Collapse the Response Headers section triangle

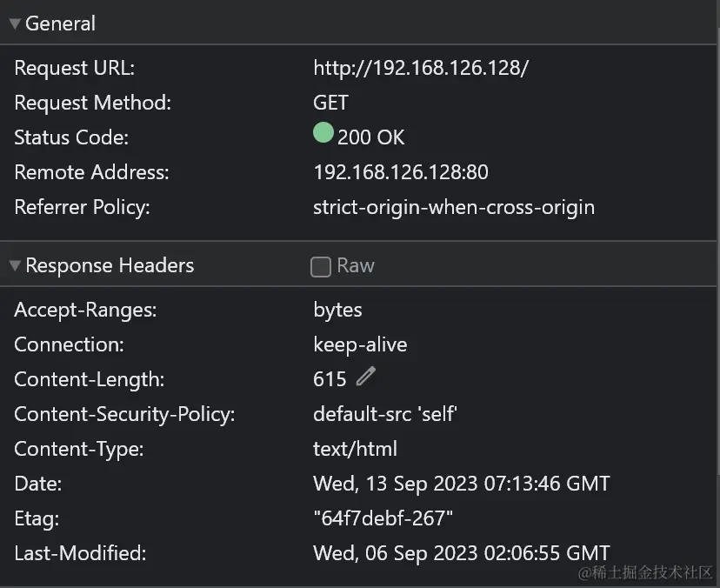click(x=15, y=265)
